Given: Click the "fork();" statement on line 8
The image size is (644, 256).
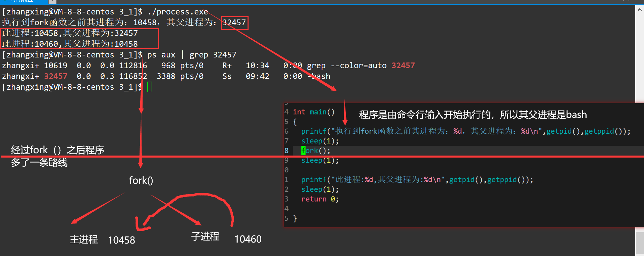Looking at the screenshot, I should pos(316,151).
